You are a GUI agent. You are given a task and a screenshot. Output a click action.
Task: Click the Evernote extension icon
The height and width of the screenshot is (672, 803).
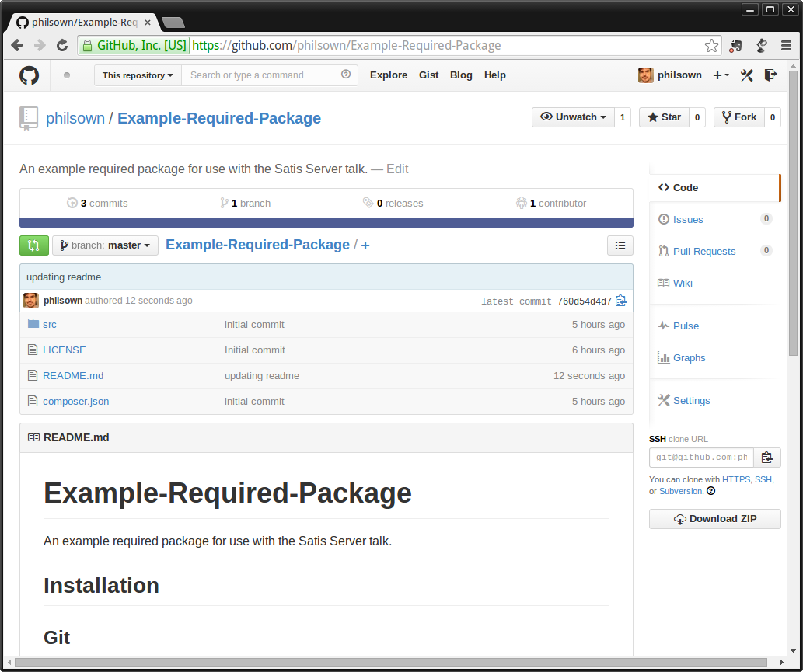coord(736,46)
